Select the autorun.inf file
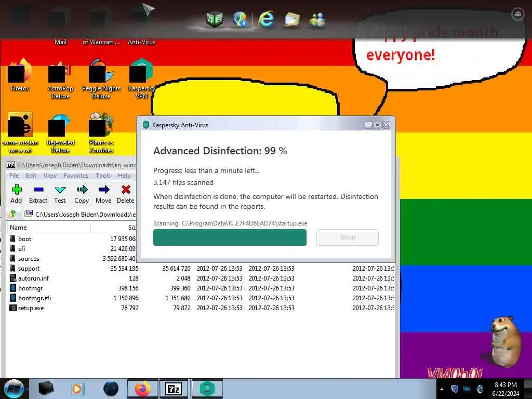The height and width of the screenshot is (399, 532). pyautogui.click(x=201, y=278)
